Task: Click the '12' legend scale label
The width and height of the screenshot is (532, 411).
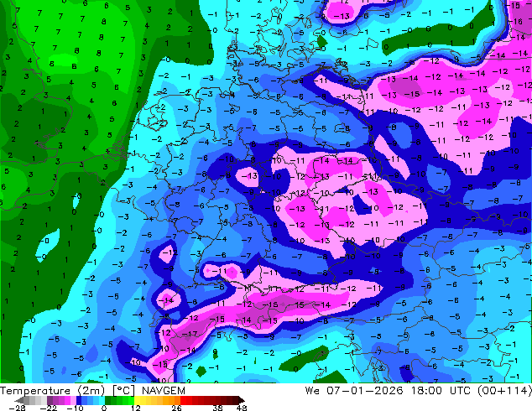Action: [136, 408]
